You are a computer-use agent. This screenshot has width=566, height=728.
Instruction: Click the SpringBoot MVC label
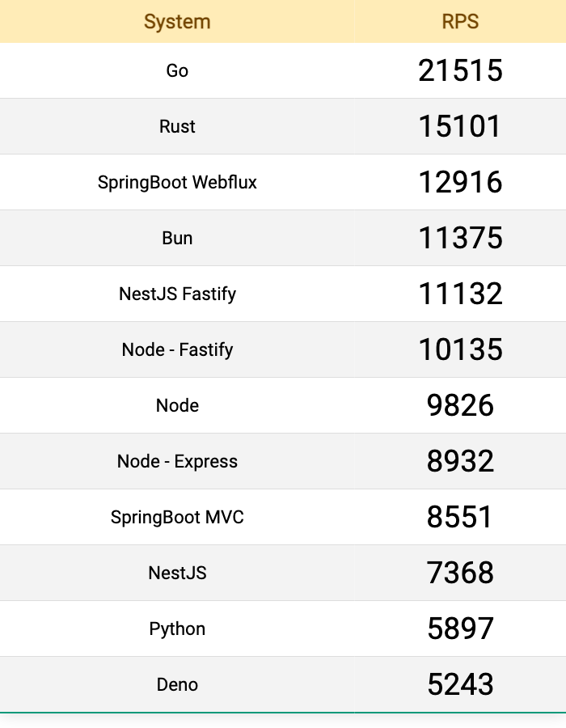click(x=177, y=517)
